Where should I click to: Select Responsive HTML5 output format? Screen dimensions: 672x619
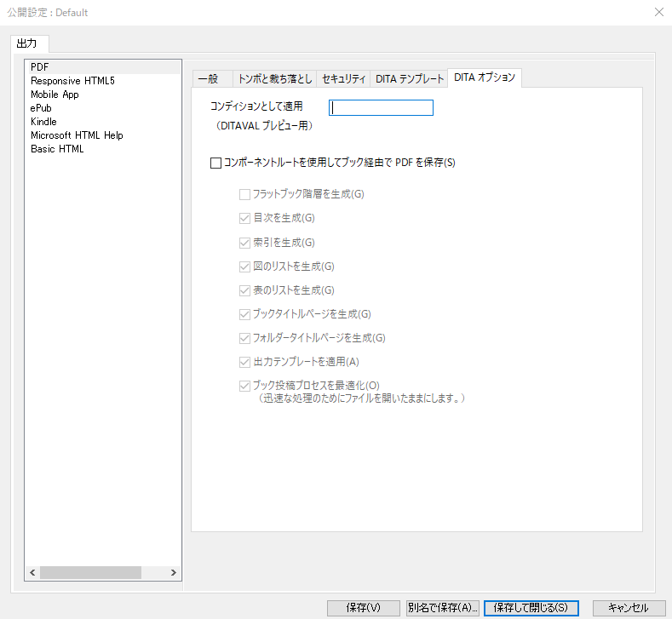click(72, 81)
